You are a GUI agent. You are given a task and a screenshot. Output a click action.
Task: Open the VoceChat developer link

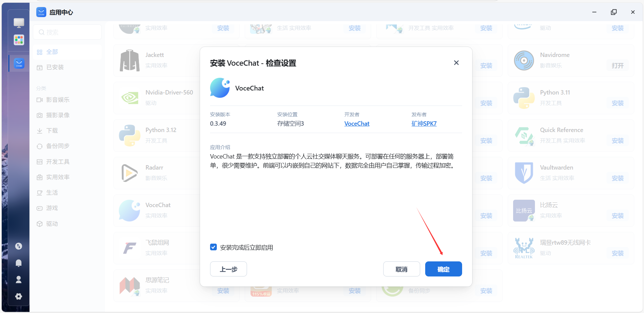coord(357,124)
